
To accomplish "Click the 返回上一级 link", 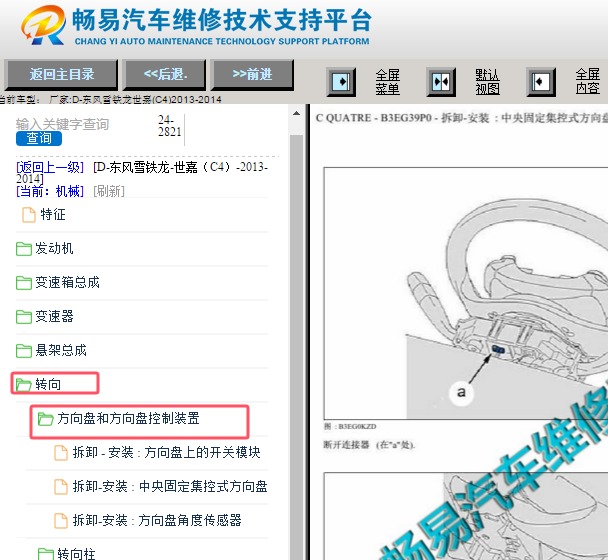I will point(50,167).
